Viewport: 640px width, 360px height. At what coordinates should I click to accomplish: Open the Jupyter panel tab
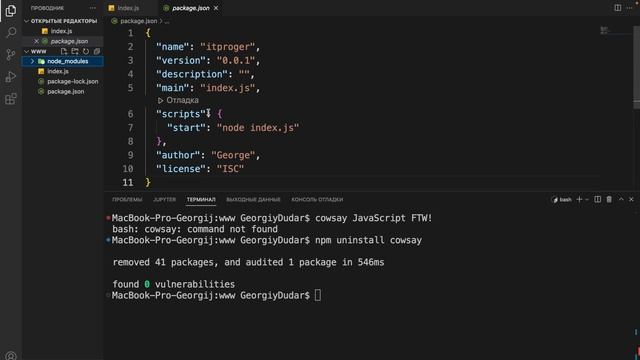coord(164,200)
